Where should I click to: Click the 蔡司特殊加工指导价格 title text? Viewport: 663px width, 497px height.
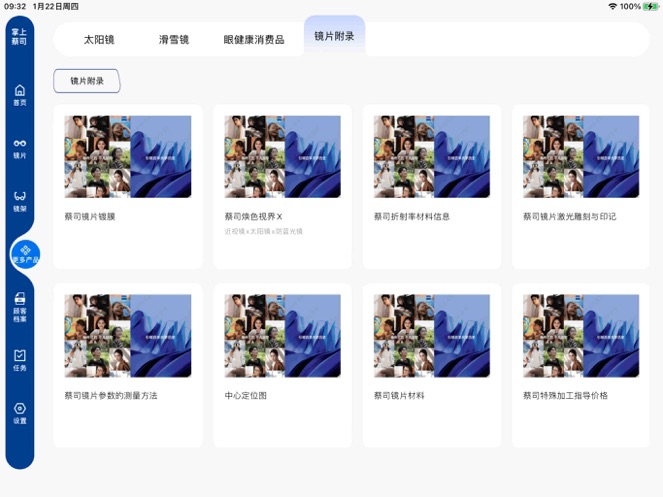click(x=565, y=395)
